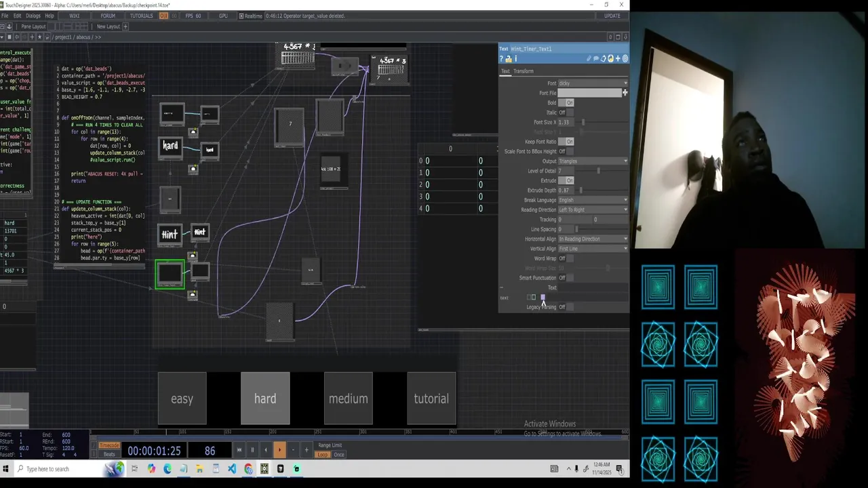Open the WIKI link button
The height and width of the screenshot is (488, 868).
[75, 16]
